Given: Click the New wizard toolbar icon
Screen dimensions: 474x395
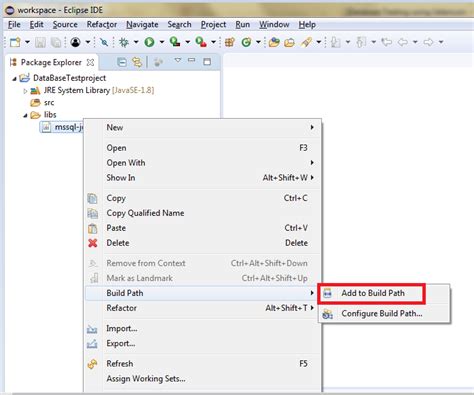Looking at the screenshot, I should [15, 42].
